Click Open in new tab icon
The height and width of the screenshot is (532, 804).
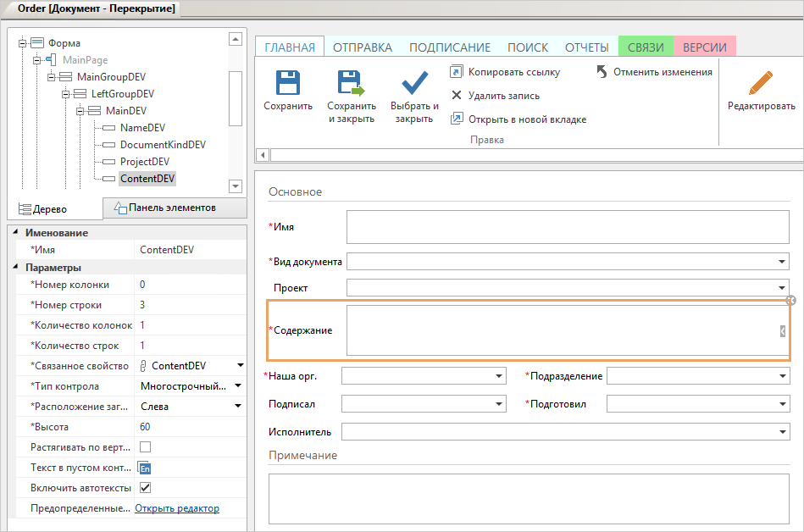point(457,119)
